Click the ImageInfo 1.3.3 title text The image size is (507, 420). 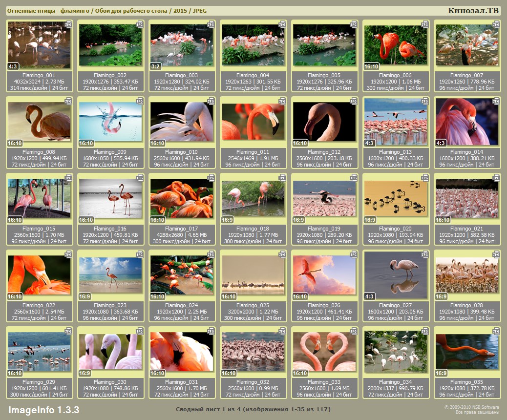pyautogui.click(x=43, y=409)
